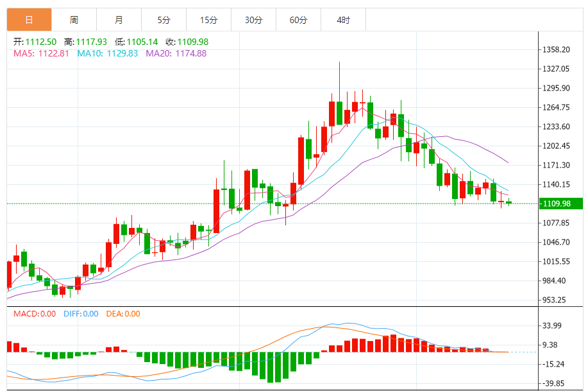The height and width of the screenshot is (391, 588).
Task: Click the DEA:0.00 indicator label
Action: pyautogui.click(x=123, y=313)
